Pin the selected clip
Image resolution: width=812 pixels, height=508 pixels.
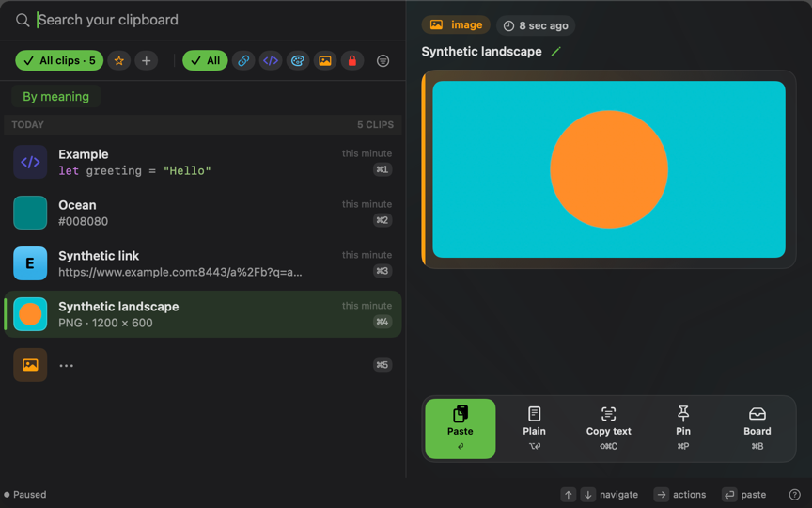tap(683, 429)
